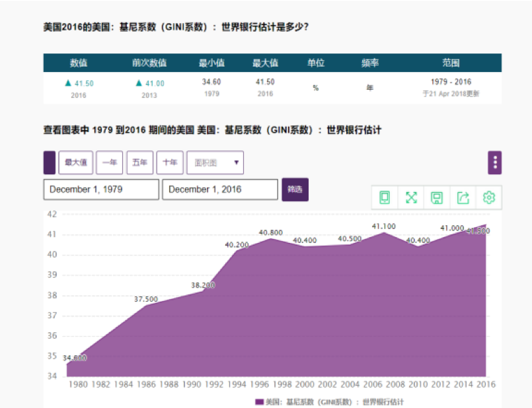Open the chart settings gear
This screenshot has height=408, width=532.
[x=488, y=197]
